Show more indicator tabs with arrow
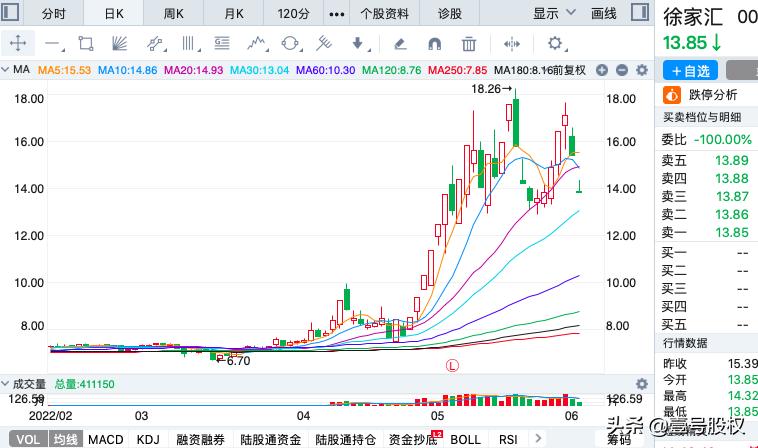The width and height of the screenshot is (758, 448). (538, 439)
